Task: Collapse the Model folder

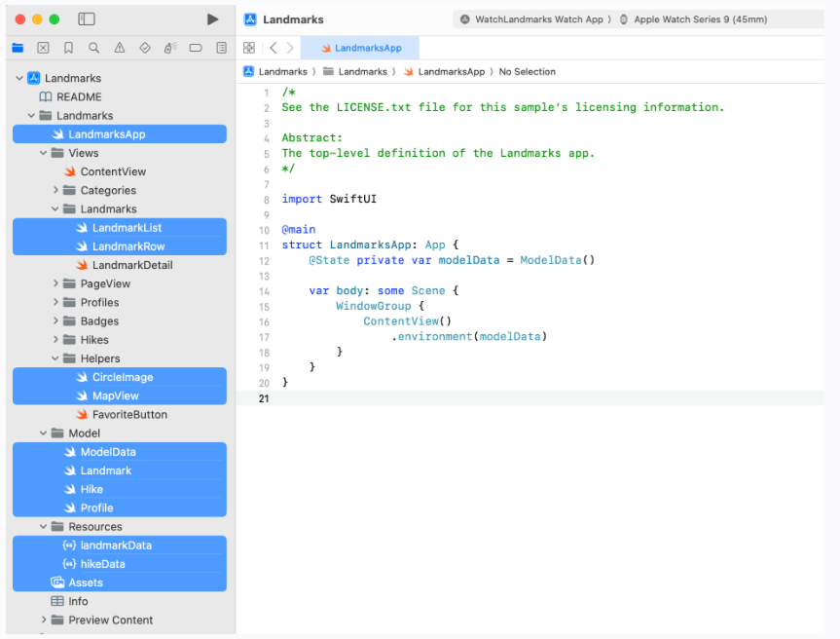Action: pyautogui.click(x=44, y=433)
